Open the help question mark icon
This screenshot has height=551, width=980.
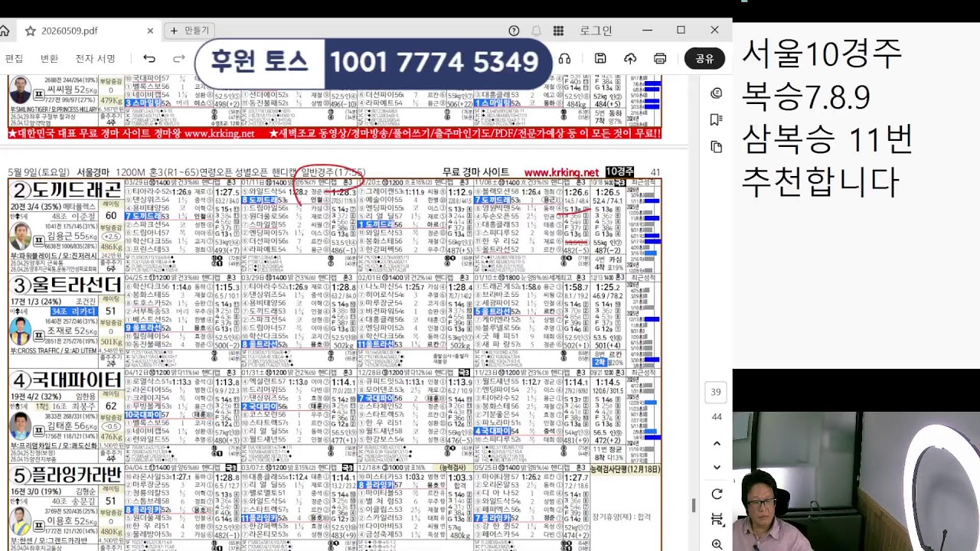(x=514, y=31)
